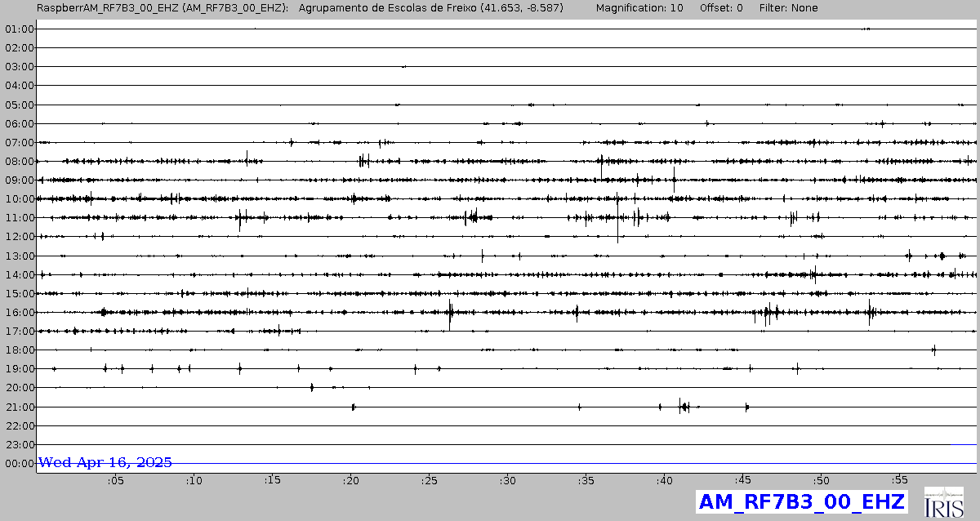This screenshot has height=521, width=980.
Task: Click the :05 minute axis tick label
Action: [115, 481]
